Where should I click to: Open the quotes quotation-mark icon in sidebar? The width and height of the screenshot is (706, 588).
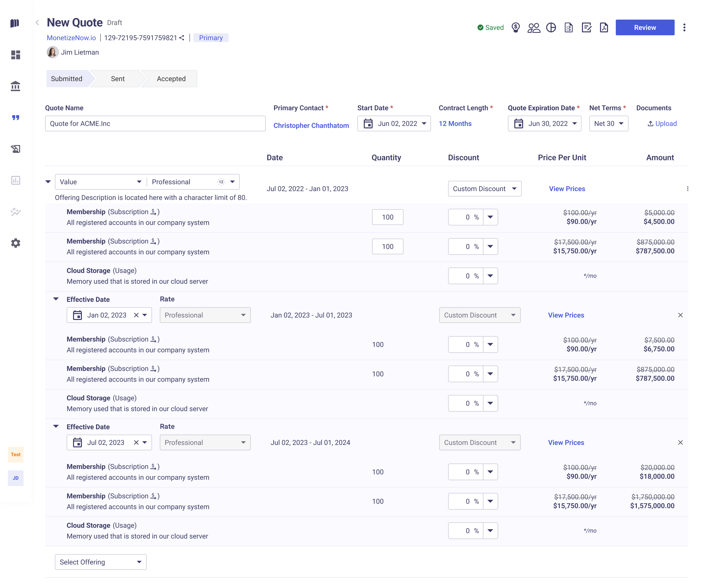[15, 118]
